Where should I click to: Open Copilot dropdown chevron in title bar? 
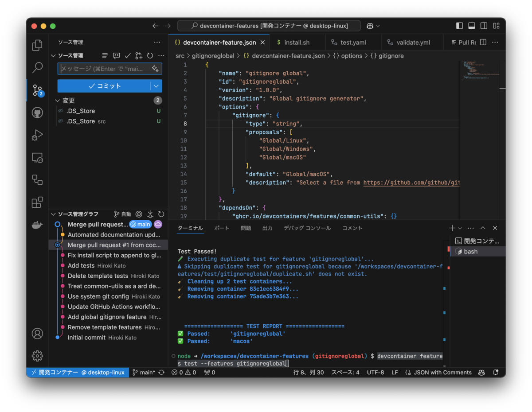point(378,26)
